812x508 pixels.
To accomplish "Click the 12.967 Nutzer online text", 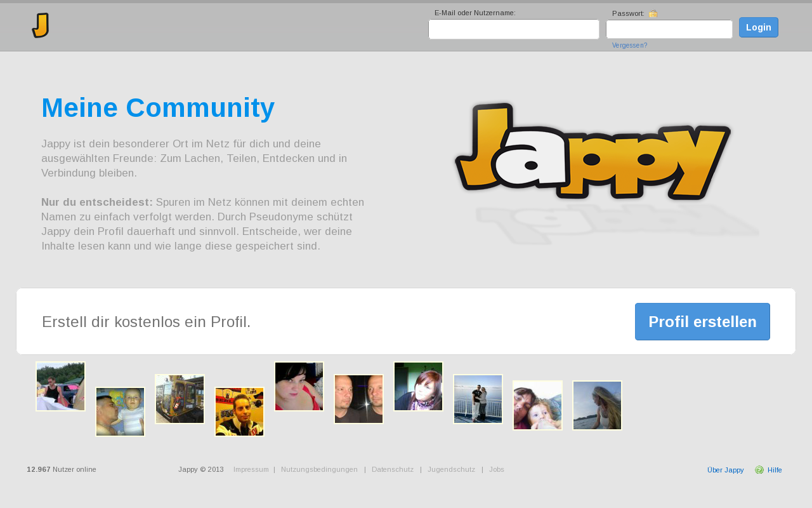I will [62, 470].
